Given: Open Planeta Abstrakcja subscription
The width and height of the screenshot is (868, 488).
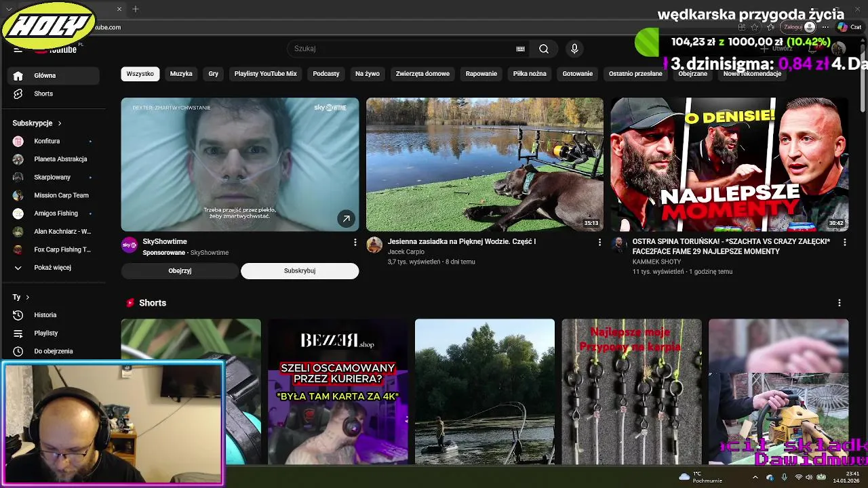Looking at the screenshot, I should [53, 159].
